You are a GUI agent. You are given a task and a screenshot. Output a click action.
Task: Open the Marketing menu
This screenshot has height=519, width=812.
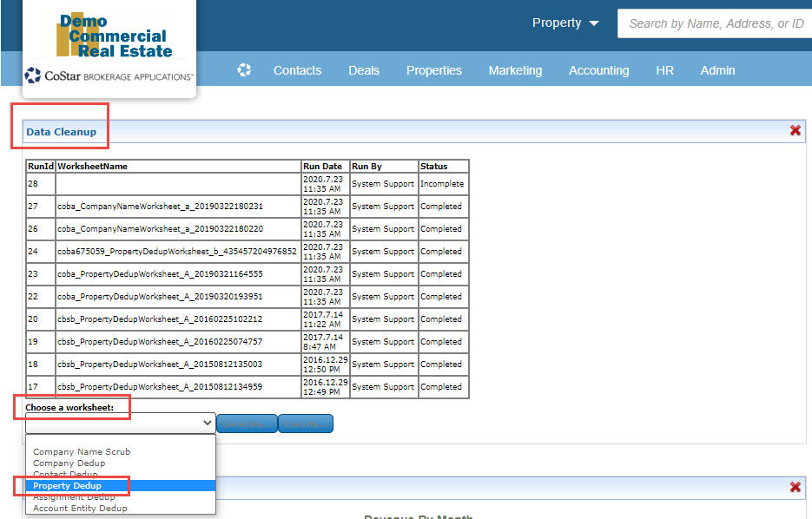coord(515,70)
